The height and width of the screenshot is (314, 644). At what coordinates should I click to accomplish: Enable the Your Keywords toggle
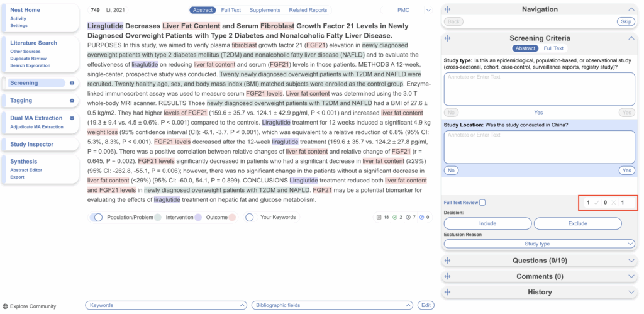coord(250,217)
